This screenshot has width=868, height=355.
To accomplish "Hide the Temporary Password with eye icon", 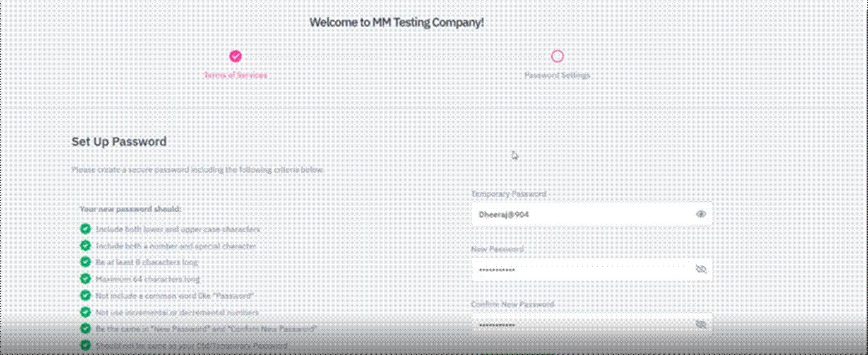I will tap(700, 214).
